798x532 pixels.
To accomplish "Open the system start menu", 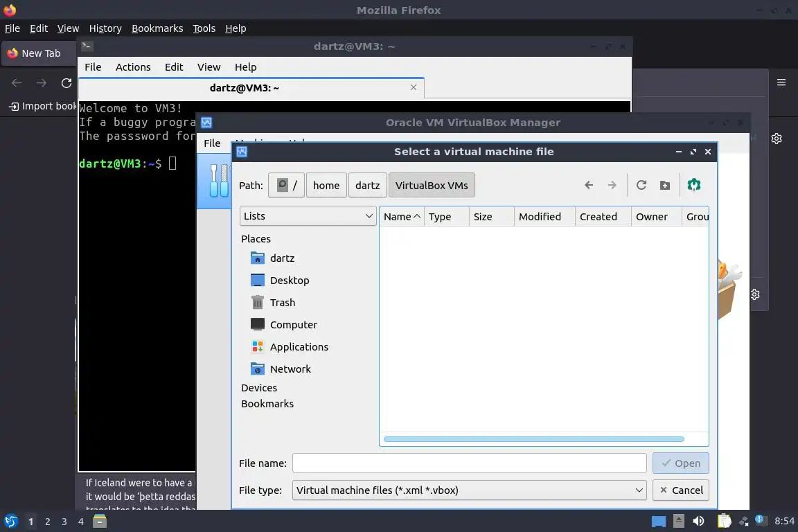I will [11, 522].
